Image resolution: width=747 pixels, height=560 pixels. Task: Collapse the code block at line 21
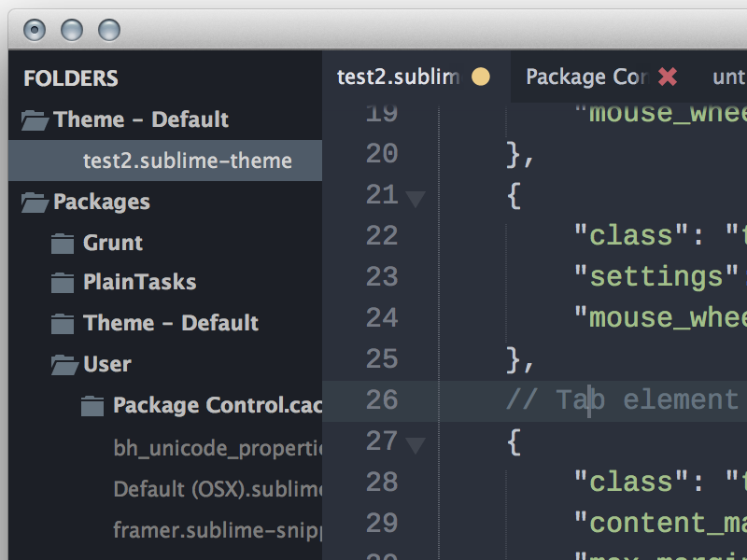(415, 198)
